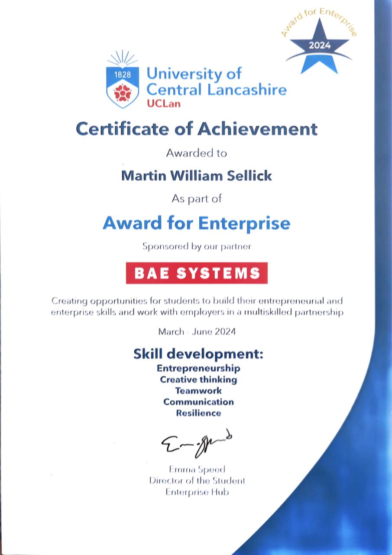Click the "Communication" skill
The height and width of the screenshot is (555, 392).
pyautogui.click(x=198, y=402)
